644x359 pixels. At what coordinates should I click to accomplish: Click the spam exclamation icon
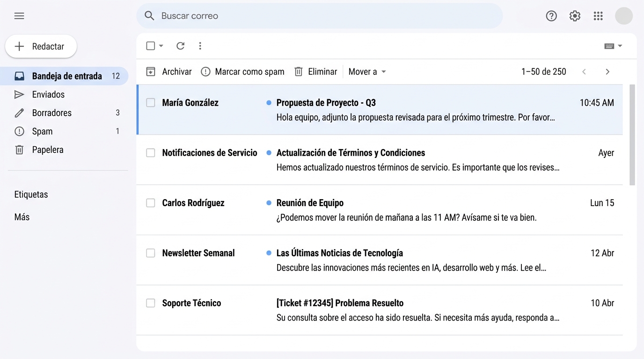point(205,72)
